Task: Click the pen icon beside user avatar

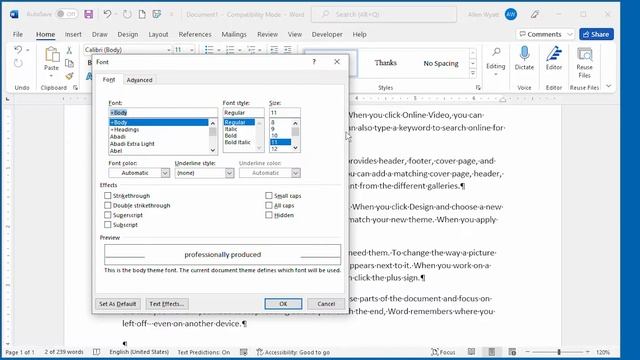Action: pos(535,14)
